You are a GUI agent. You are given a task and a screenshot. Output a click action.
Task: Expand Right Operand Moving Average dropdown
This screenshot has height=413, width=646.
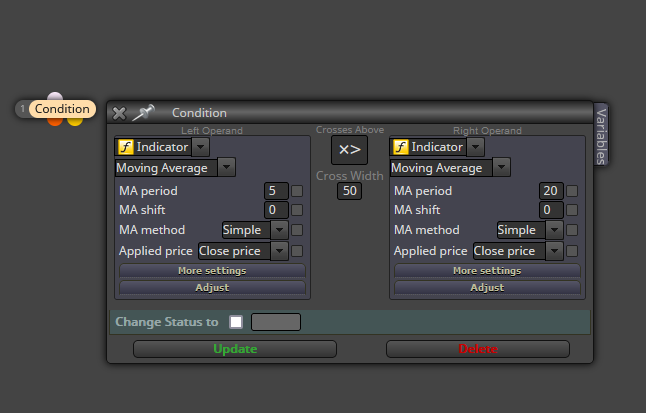click(501, 167)
